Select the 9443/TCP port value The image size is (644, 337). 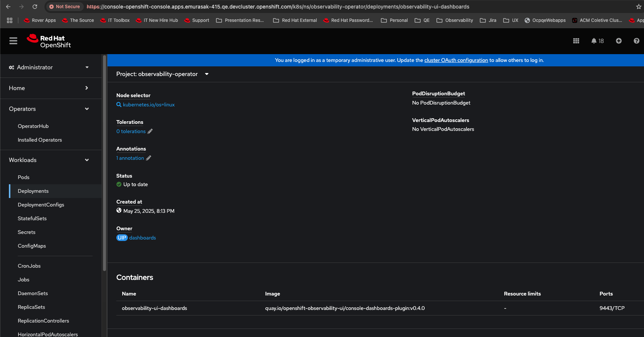(x=612, y=308)
